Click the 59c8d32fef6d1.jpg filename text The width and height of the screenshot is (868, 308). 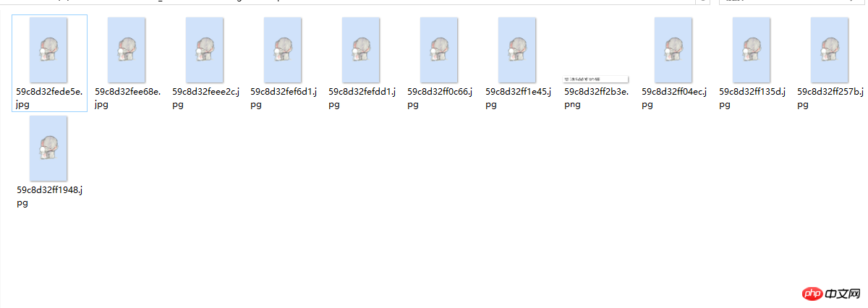pos(284,98)
